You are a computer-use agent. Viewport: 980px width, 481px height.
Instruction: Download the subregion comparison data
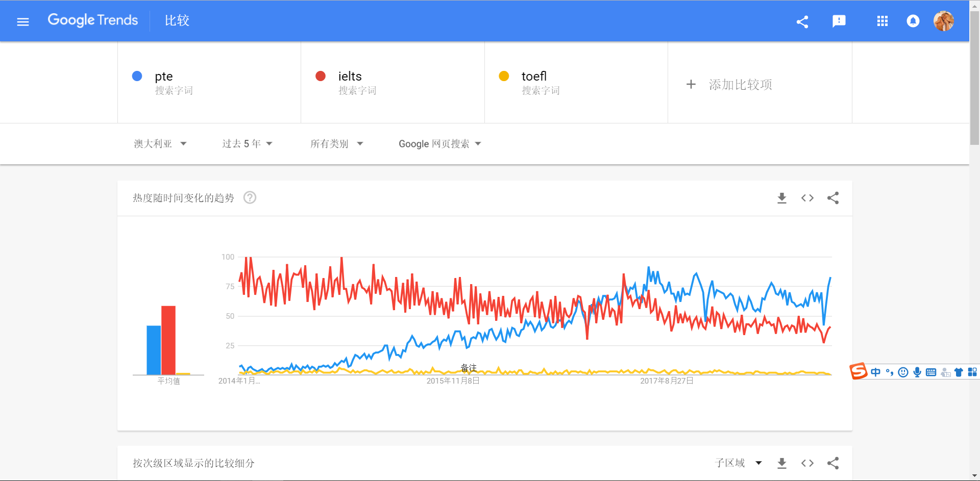tap(782, 463)
